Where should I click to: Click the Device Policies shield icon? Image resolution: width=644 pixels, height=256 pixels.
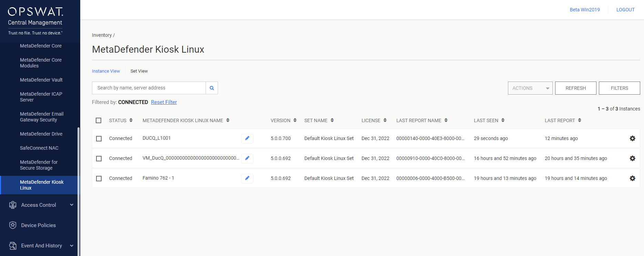coord(13,225)
